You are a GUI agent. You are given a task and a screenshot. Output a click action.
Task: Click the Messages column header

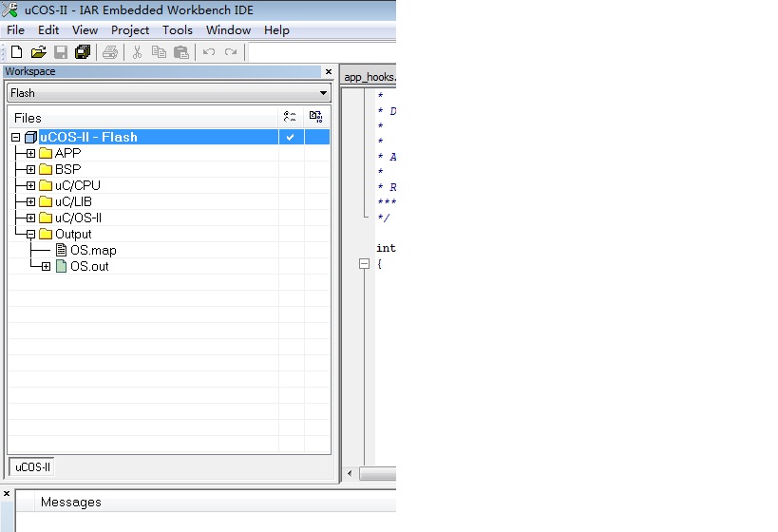tap(216, 503)
